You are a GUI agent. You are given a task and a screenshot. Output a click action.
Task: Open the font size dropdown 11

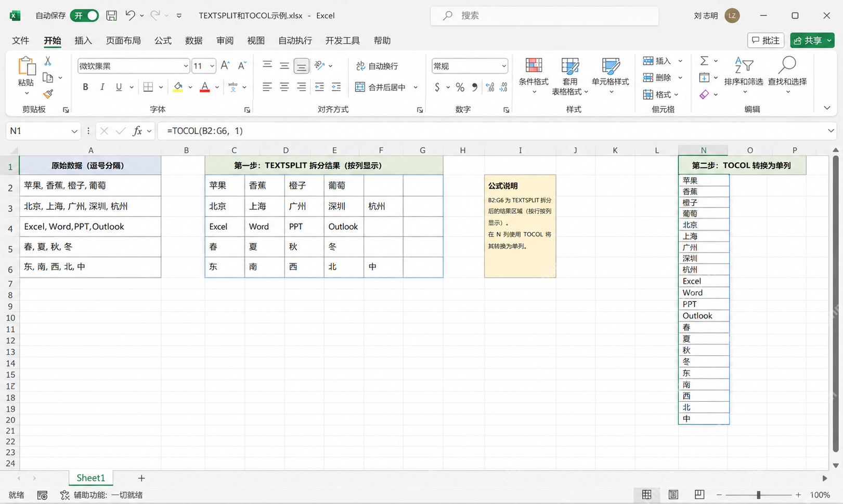pos(212,66)
